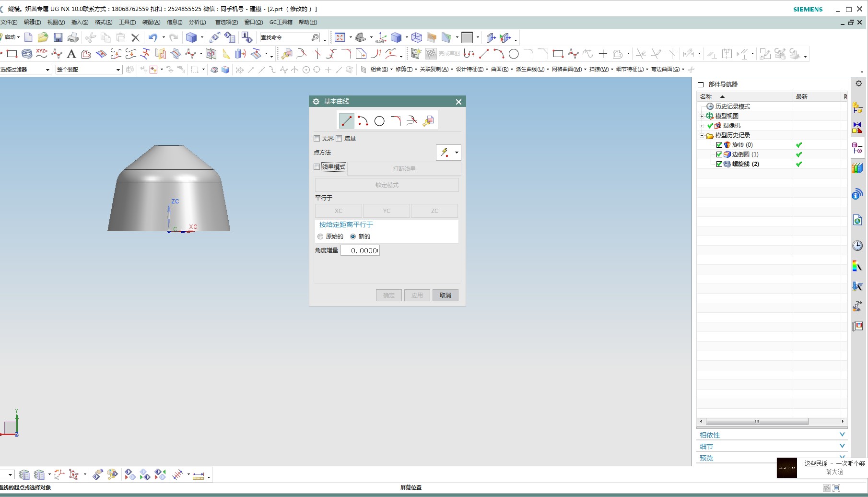Close the 基本曲线 dialog

(458, 102)
